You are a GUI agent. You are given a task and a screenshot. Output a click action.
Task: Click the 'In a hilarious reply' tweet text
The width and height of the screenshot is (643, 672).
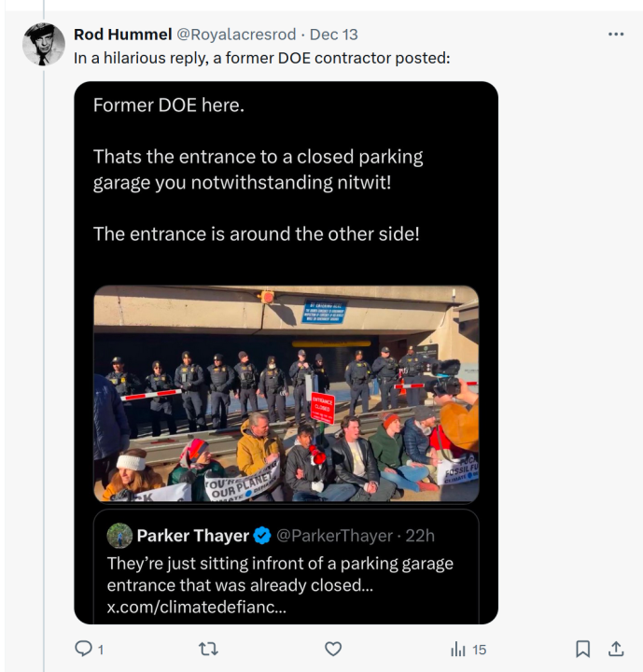pos(261,57)
